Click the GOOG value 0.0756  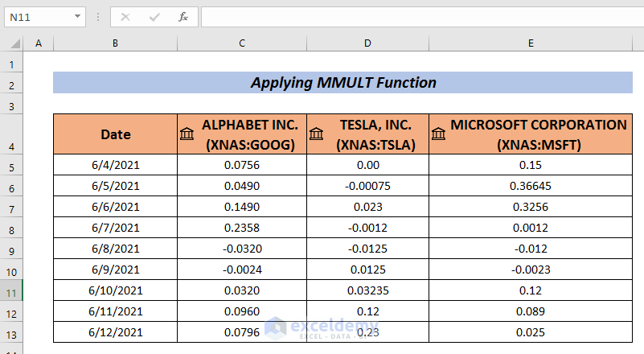click(x=242, y=165)
